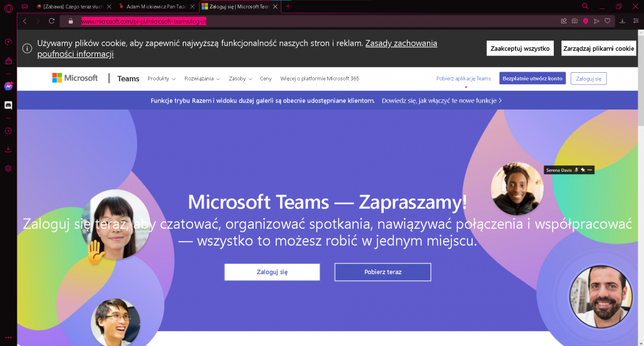Take a snapshot with camera icon
Image resolution: width=644 pixels, height=346 pixels.
click(x=574, y=21)
